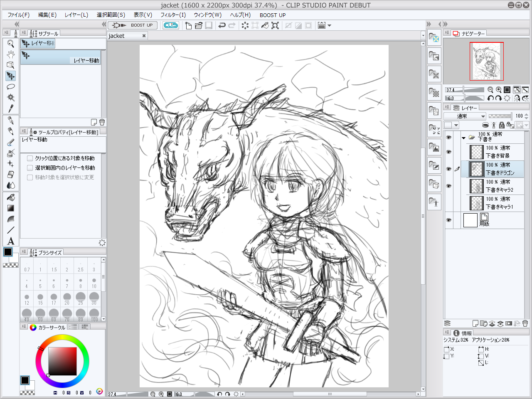This screenshot has width=532, height=399.
Task: Open the Layer panel menu
Action: (447, 108)
